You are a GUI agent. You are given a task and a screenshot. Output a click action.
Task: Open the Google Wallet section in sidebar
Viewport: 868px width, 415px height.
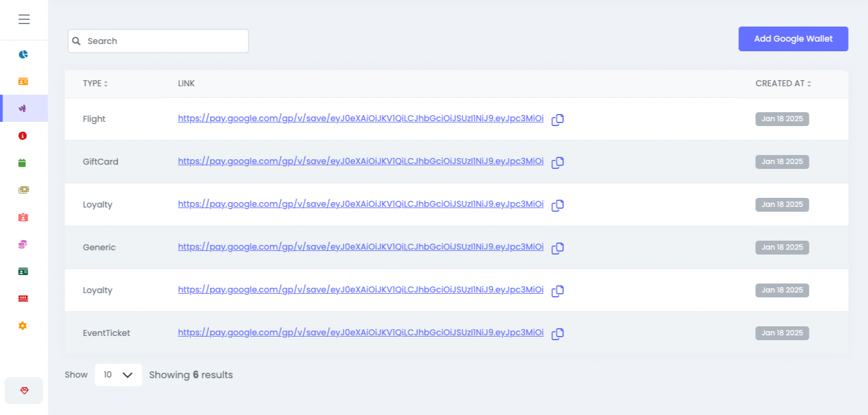24,108
